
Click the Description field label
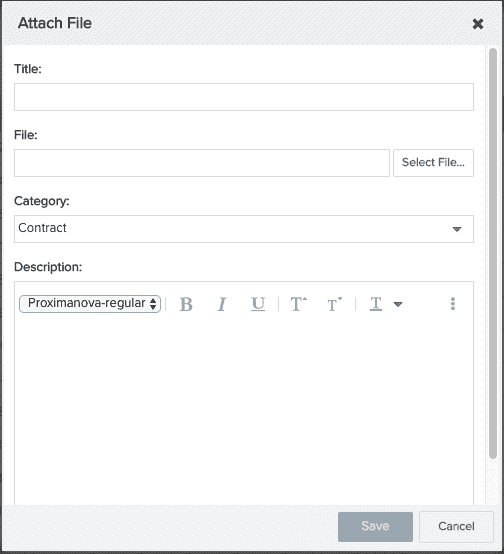click(x=48, y=267)
